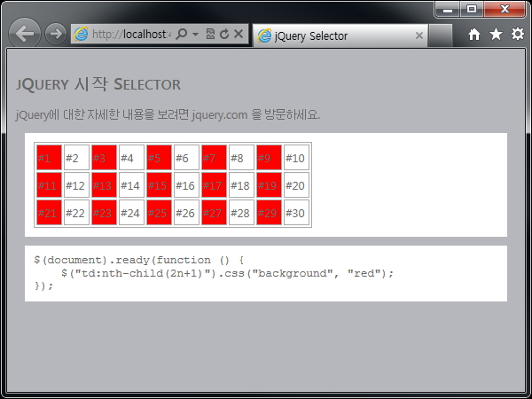Image resolution: width=532 pixels, height=399 pixels.
Task: Go back with the browser Back arrow
Action: point(25,34)
